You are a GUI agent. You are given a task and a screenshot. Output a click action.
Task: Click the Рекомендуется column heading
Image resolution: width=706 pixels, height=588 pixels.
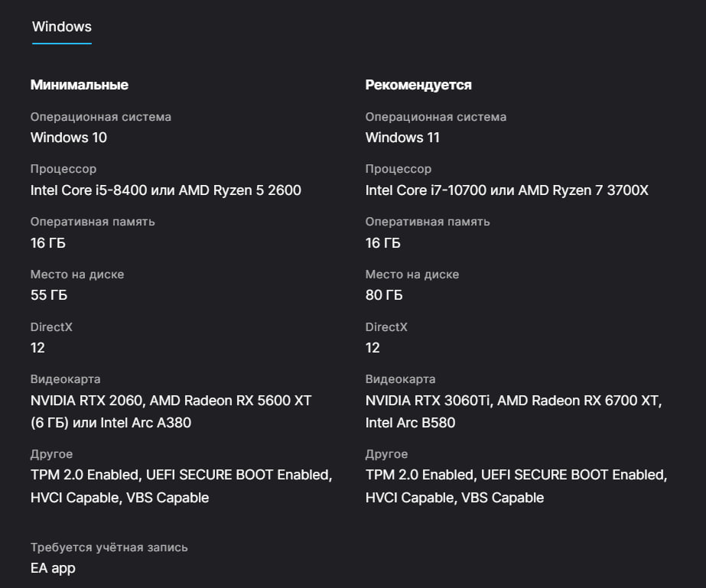pos(418,85)
